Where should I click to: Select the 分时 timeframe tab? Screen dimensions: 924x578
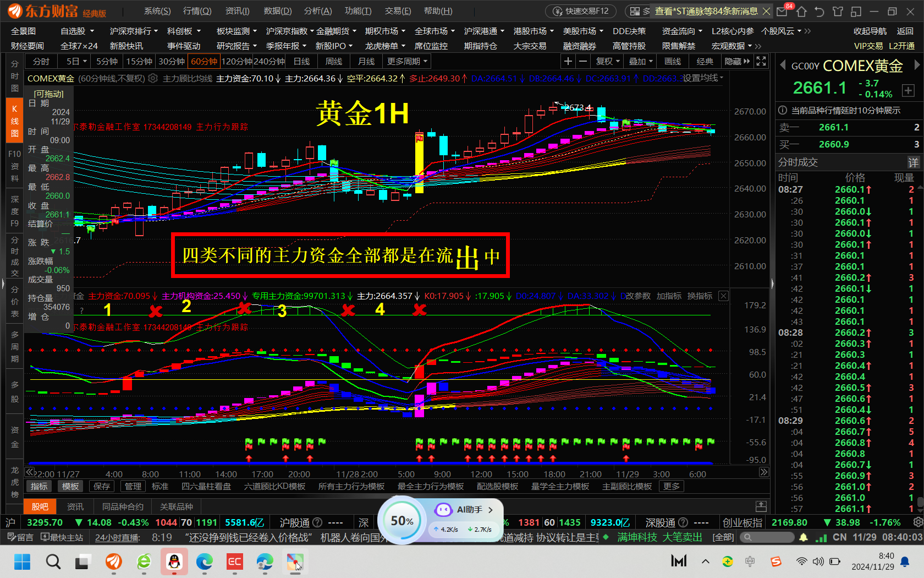tap(41, 61)
